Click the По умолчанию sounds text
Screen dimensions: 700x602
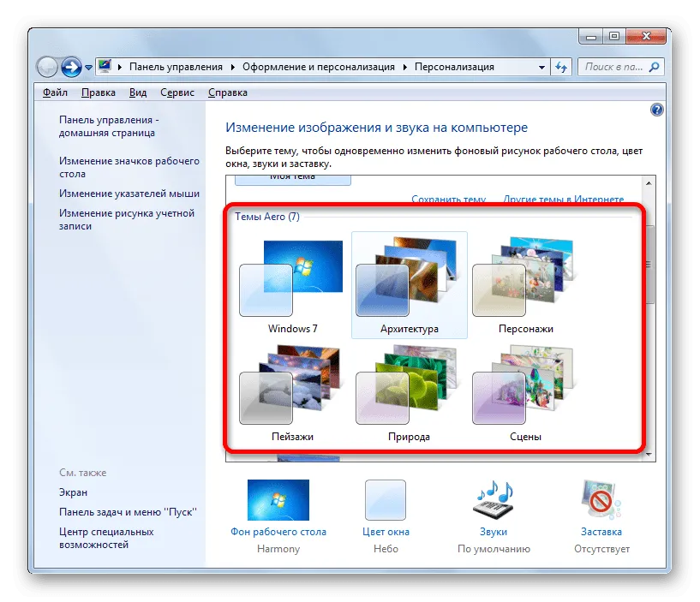pyautogui.click(x=494, y=549)
